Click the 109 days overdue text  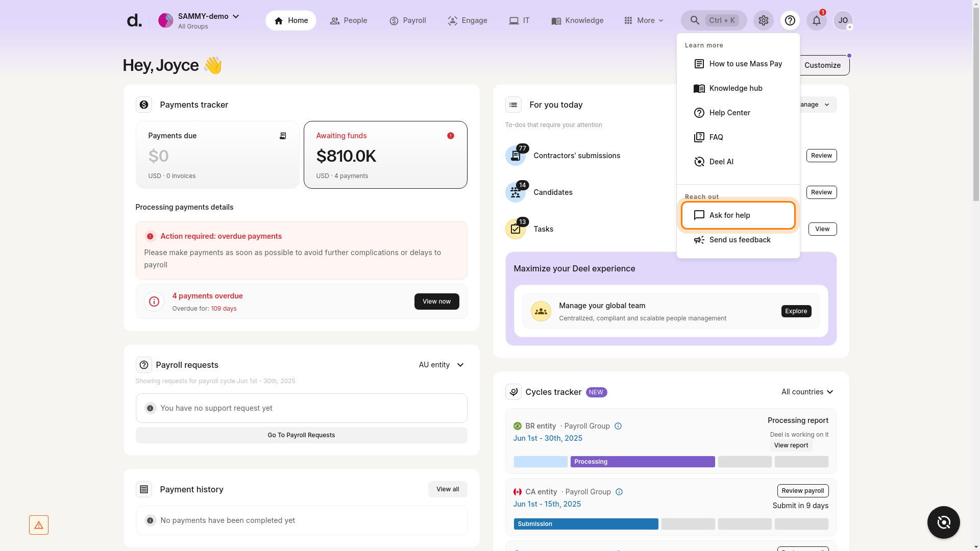point(224,309)
